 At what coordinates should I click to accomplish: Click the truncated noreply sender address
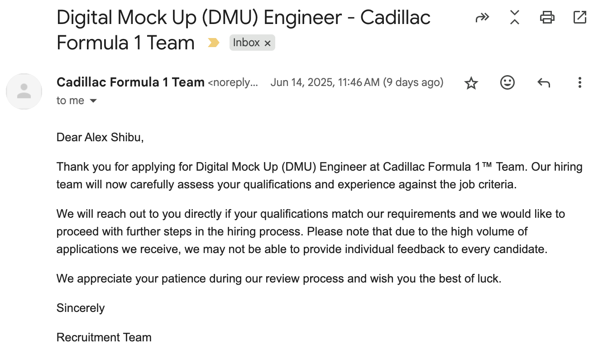(233, 83)
